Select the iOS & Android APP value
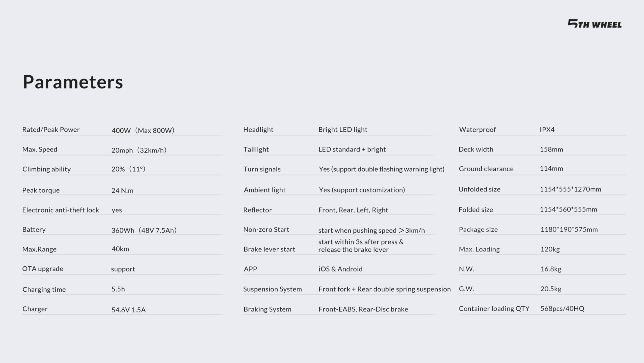644x363 pixels. pyautogui.click(x=340, y=269)
